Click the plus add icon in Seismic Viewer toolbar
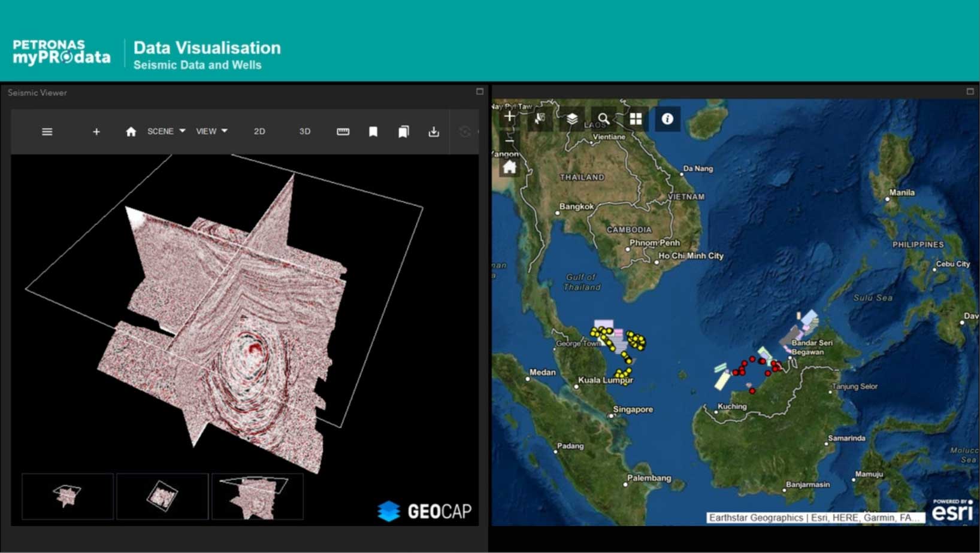The width and height of the screenshot is (980, 553). coord(96,132)
